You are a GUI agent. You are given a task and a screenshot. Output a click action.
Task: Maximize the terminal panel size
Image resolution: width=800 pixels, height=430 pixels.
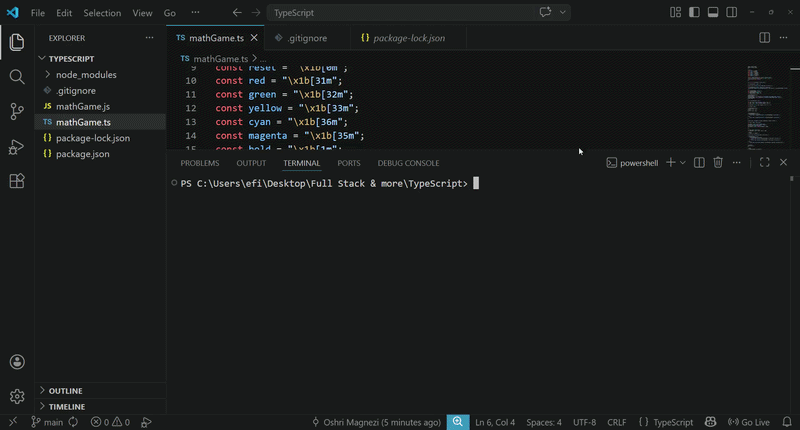click(764, 163)
